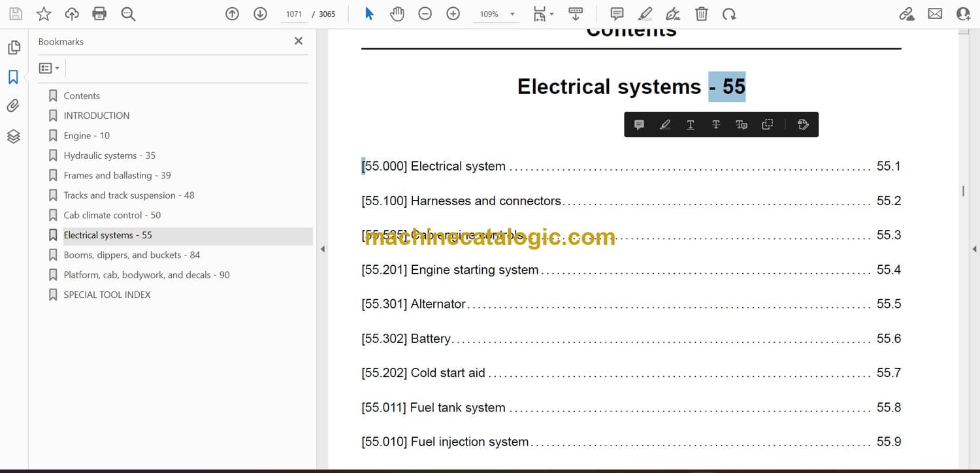
Task: Send the file by email
Action: (935, 14)
